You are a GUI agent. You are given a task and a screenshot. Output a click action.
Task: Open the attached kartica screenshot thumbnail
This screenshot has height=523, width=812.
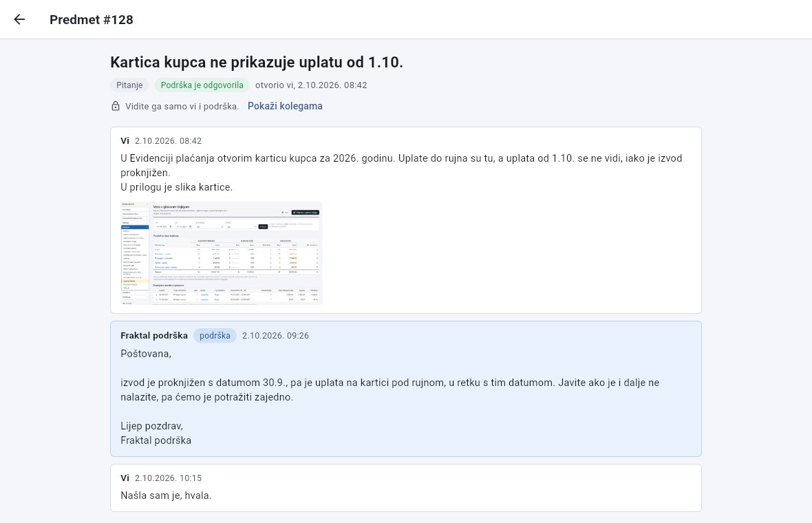[222, 253]
